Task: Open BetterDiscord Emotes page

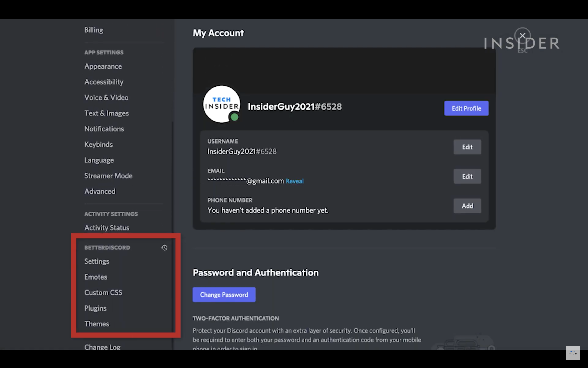Action: click(x=96, y=277)
